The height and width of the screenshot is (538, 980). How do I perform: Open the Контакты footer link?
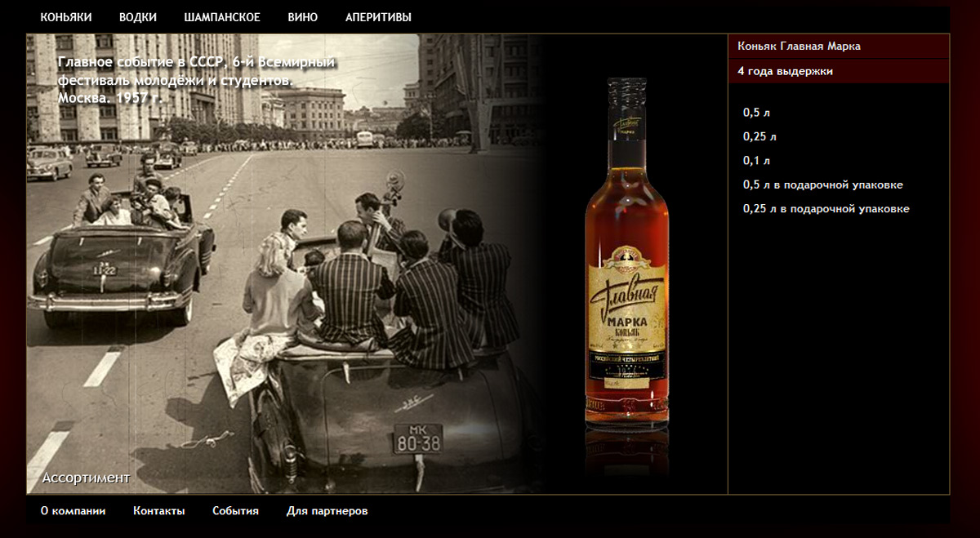[x=159, y=511]
